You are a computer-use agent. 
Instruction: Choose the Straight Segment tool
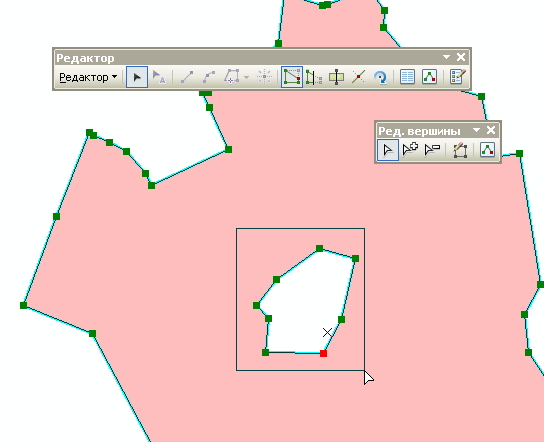point(187,77)
